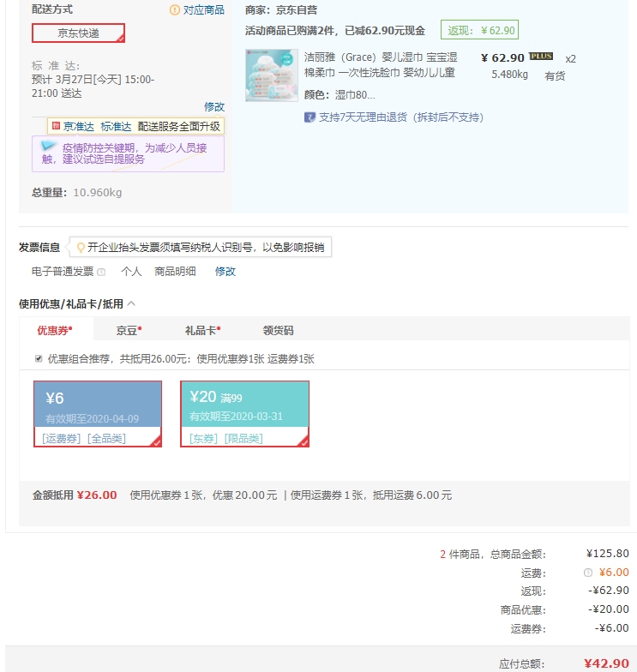The image size is (637, 672).
Task: Click the -¥62.90 返现 value
Action: click(x=609, y=591)
